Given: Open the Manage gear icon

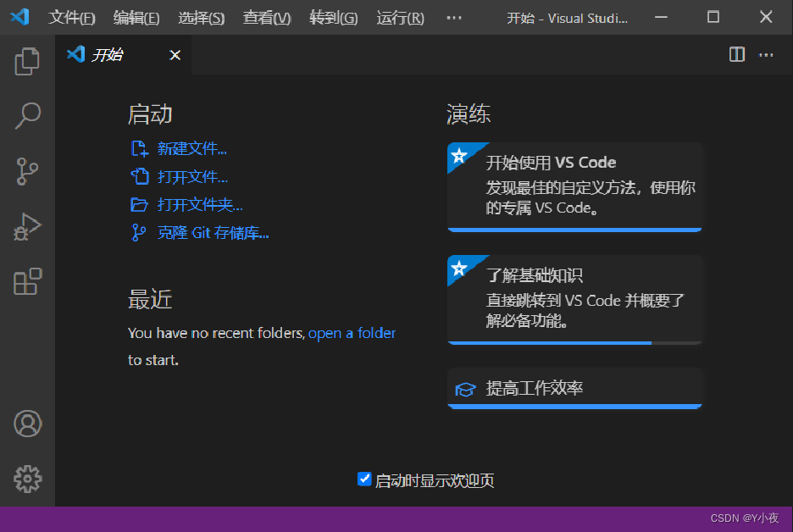Looking at the screenshot, I should [x=27, y=479].
